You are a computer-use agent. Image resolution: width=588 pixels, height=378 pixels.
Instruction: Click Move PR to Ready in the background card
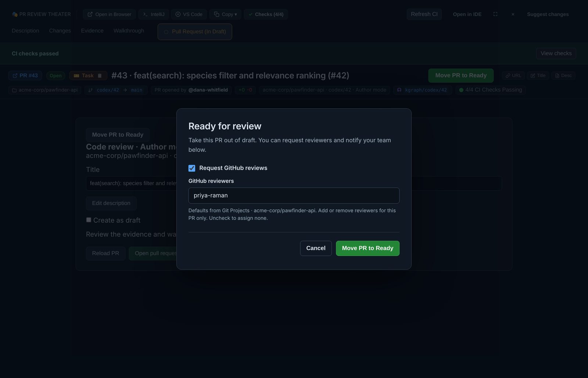118,135
